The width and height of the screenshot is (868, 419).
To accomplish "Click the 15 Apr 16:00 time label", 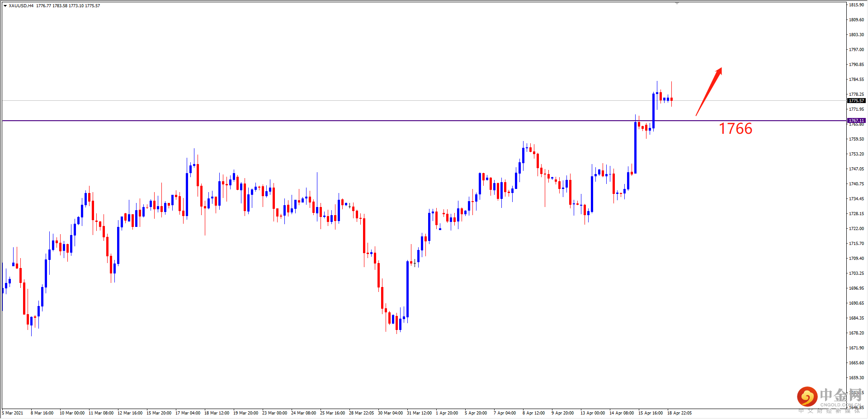I will pos(651,413).
